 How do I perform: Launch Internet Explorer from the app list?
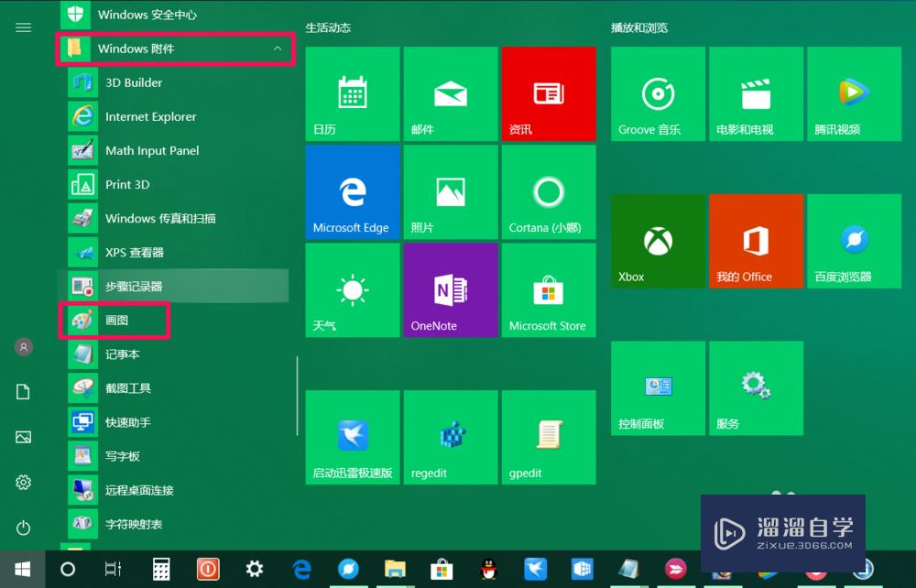tap(174, 117)
